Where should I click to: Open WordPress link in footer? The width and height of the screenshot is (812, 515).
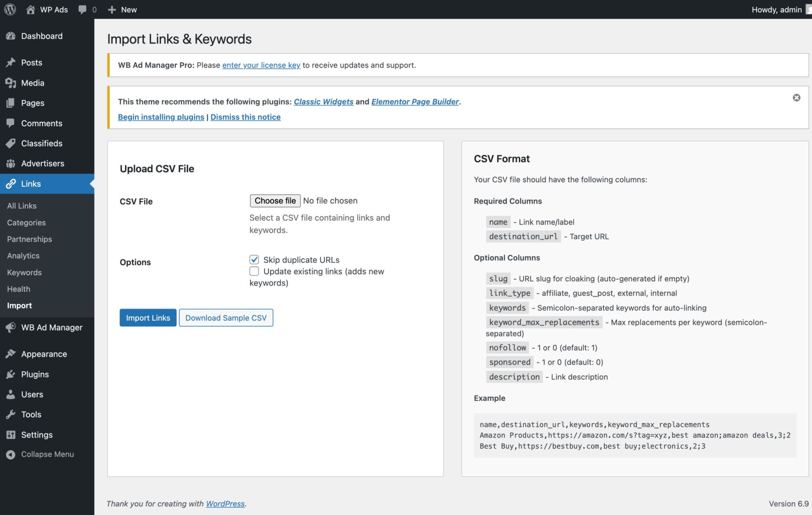(225, 504)
